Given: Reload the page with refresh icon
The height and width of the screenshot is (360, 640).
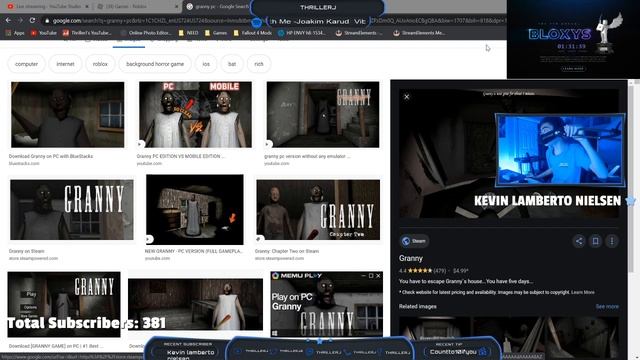Looking at the screenshot, I should tap(32, 20).
